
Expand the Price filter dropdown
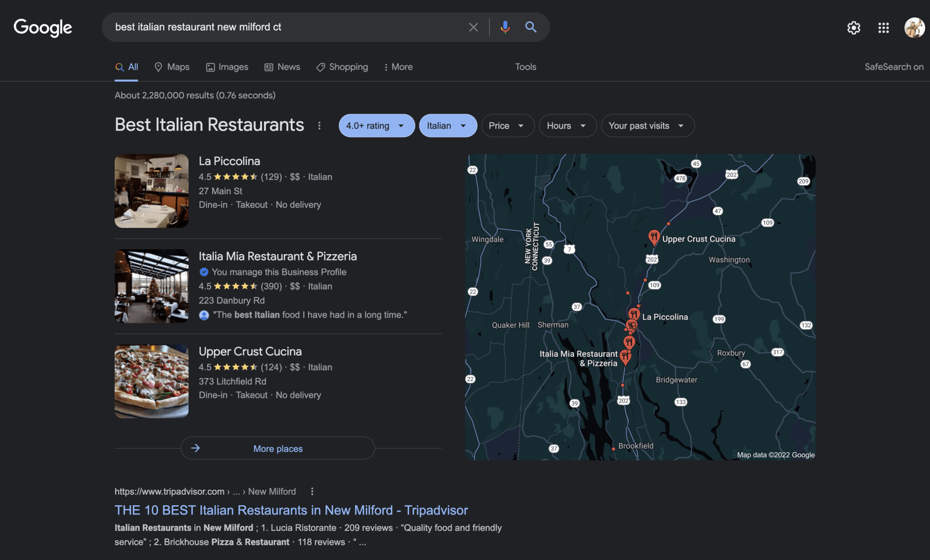(507, 126)
